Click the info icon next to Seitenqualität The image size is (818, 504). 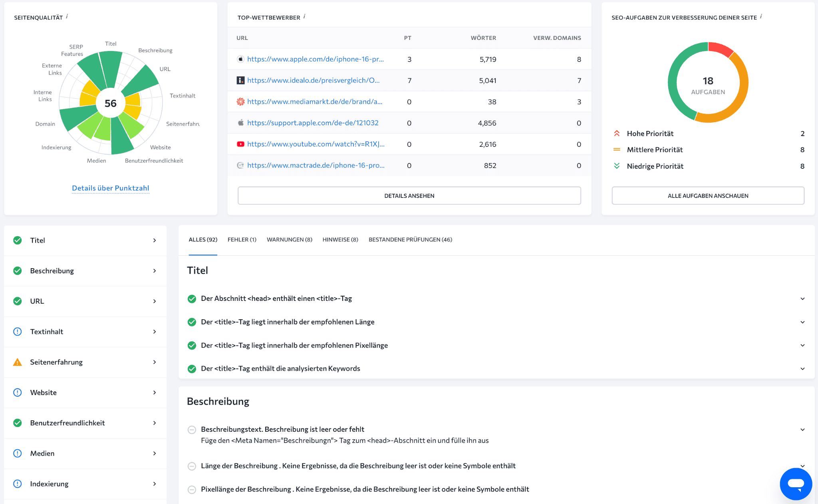67,16
